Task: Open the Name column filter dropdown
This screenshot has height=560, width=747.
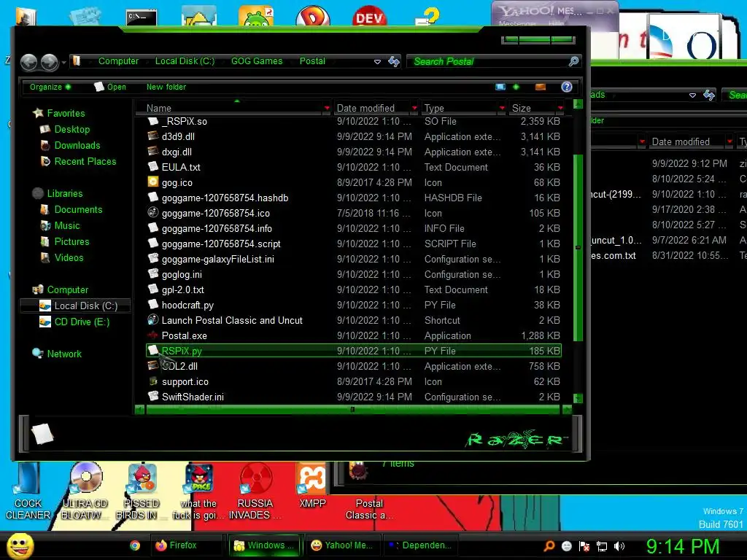Action: (327, 108)
